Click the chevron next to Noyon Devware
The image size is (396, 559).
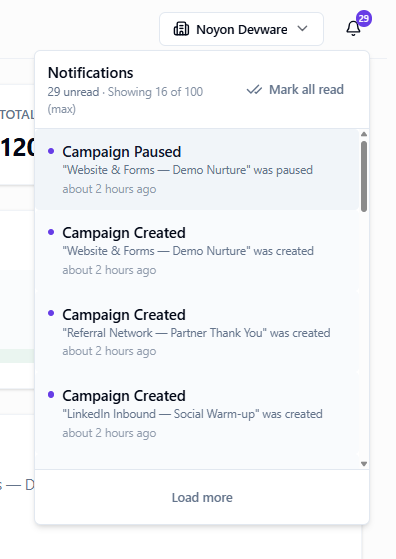point(302,29)
